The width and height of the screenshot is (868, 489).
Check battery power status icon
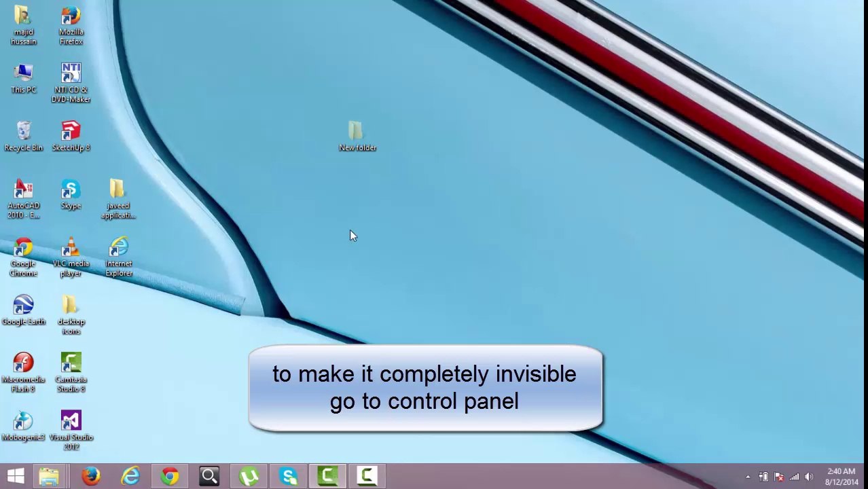coord(763,477)
